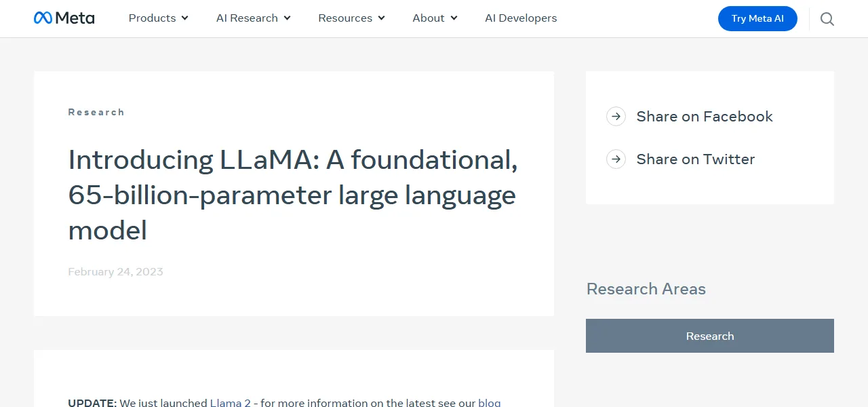Screen dimensions: 868x407
Task: Click the Try Meta AI button
Action: [757, 19]
